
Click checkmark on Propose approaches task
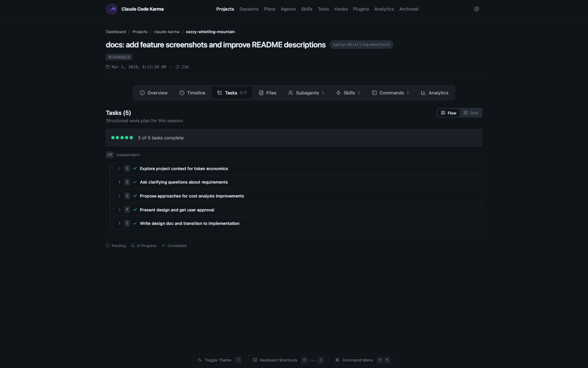[135, 196]
